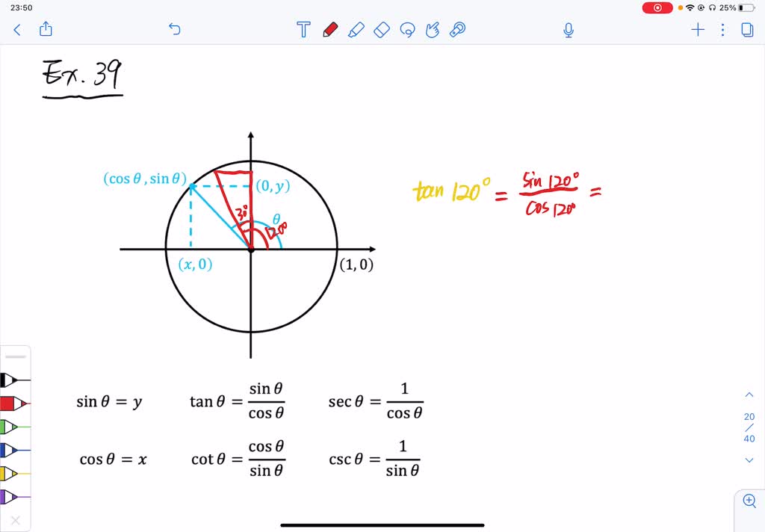Close the pen palette with X
Viewport: 765px width, 532px height.
tap(15, 520)
